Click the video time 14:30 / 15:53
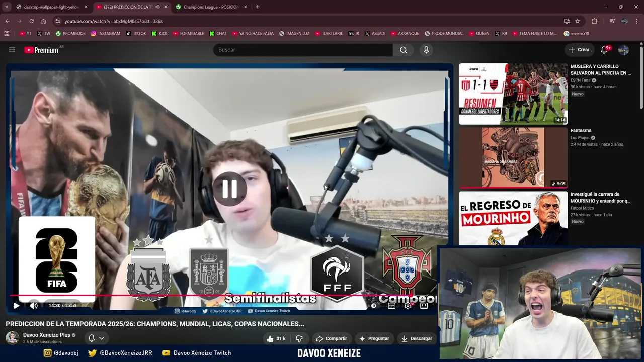The width and height of the screenshot is (644, 362). 62,305
